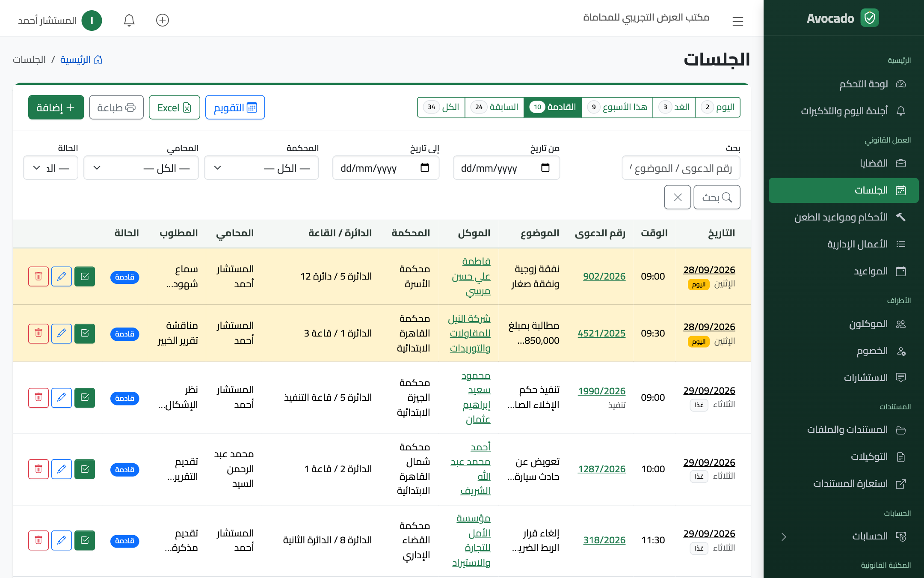Click the plus circle quick-add icon
This screenshot has height=578, width=924.
coord(163,20)
